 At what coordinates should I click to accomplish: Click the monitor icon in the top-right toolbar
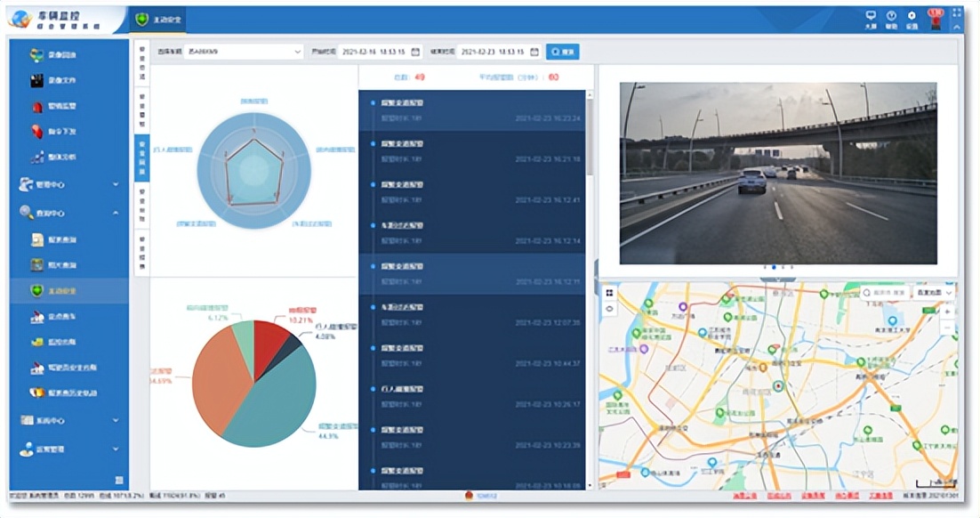(x=870, y=18)
